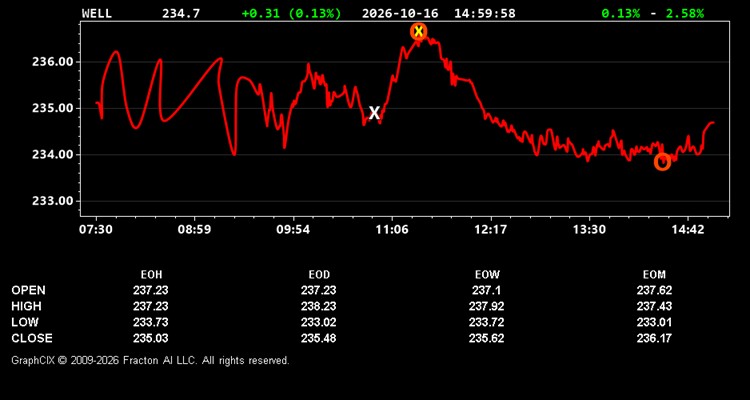Click the LOW row label
750x400 pixels.
click(25, 322)
